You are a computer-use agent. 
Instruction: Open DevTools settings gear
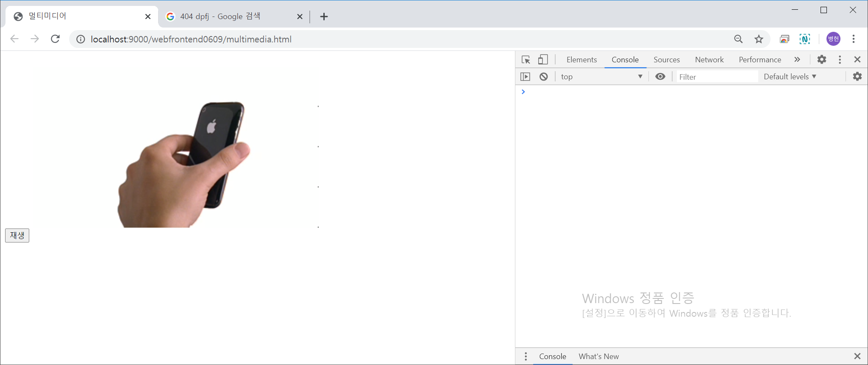822,59
